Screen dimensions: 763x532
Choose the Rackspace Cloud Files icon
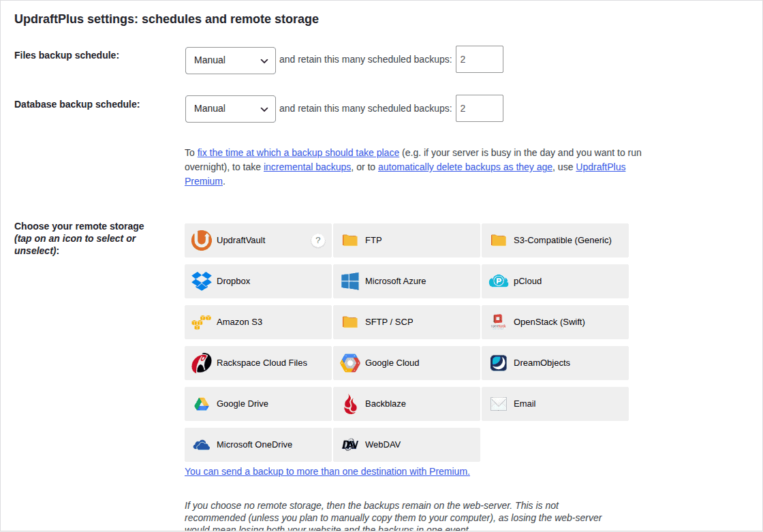point(202,362)
